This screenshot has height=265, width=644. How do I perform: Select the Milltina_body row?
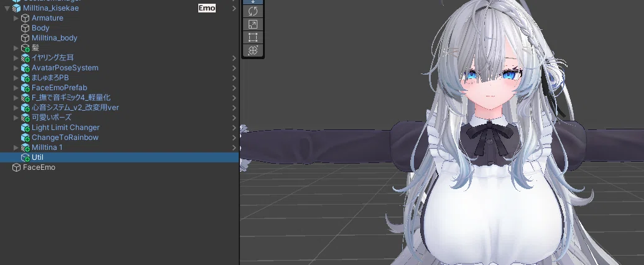(119, 38)
